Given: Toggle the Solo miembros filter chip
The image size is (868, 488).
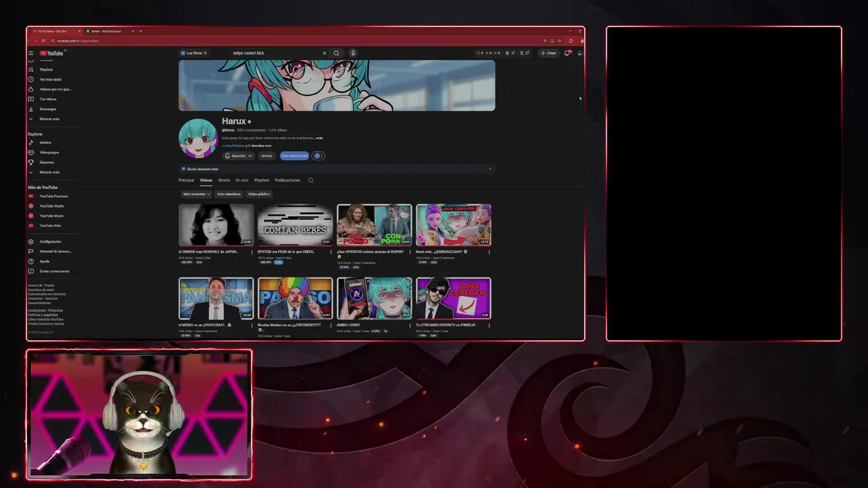Looking at the screenshot, I should (x=229, y=194).
